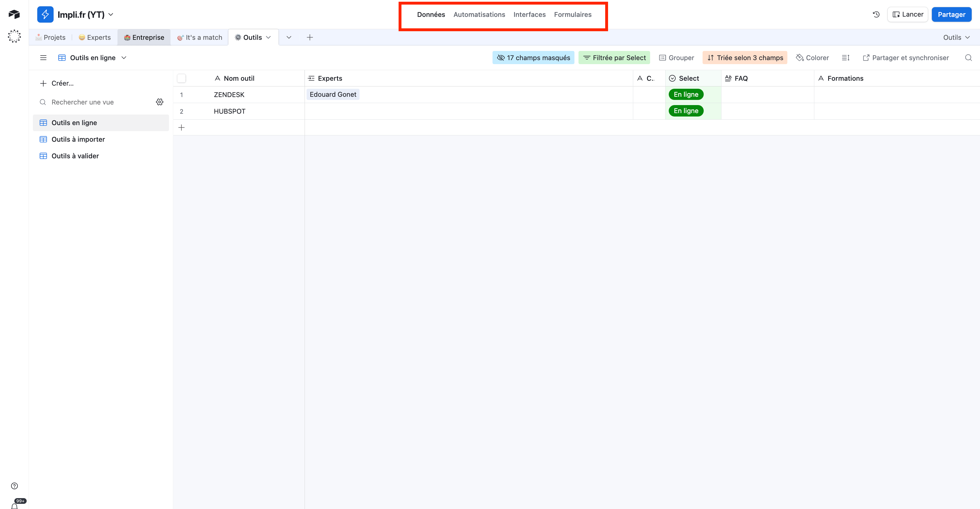Screen dimensions: 980x509
Task: Open the notifications bell icon
Action: (14, 506)
